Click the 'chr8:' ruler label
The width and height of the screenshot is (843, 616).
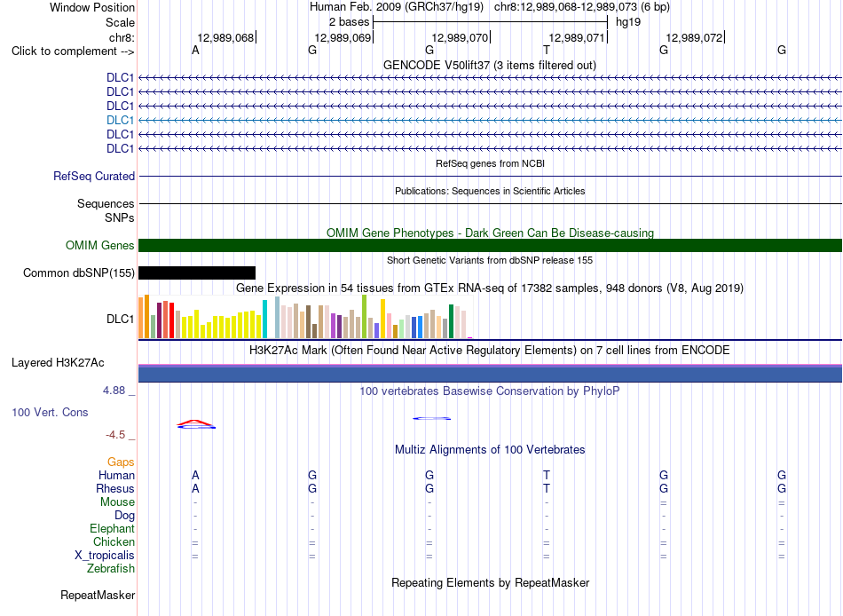click(x=122, y=37)
